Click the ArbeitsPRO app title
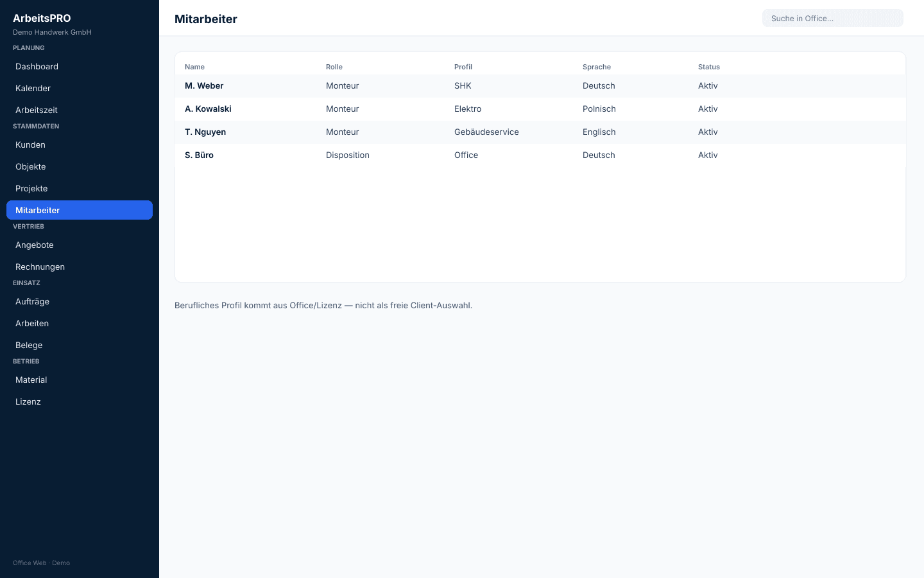 point(42,18)
